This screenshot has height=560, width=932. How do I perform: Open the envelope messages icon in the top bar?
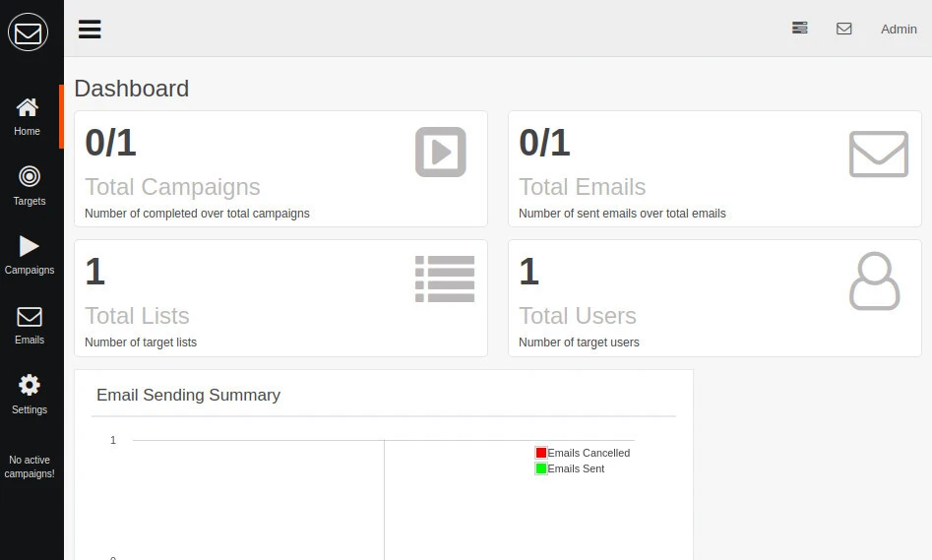843,29
